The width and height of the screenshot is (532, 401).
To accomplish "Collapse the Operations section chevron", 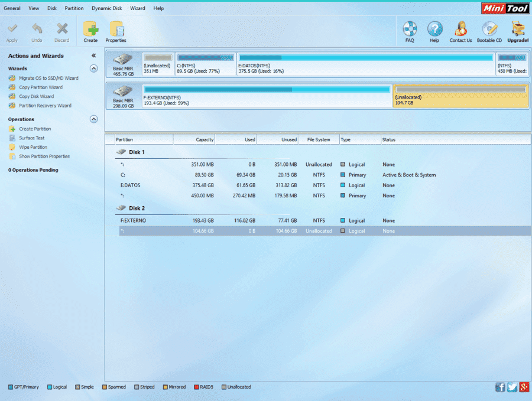I will pos(93,119).
